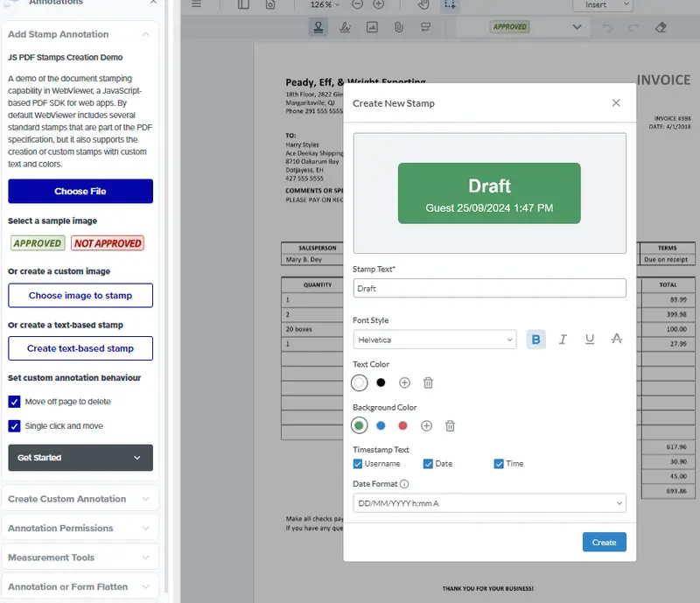This screenshot has height=603, width=700.
Task: Click the Undo arrow icon
Action: coord(607,28)
